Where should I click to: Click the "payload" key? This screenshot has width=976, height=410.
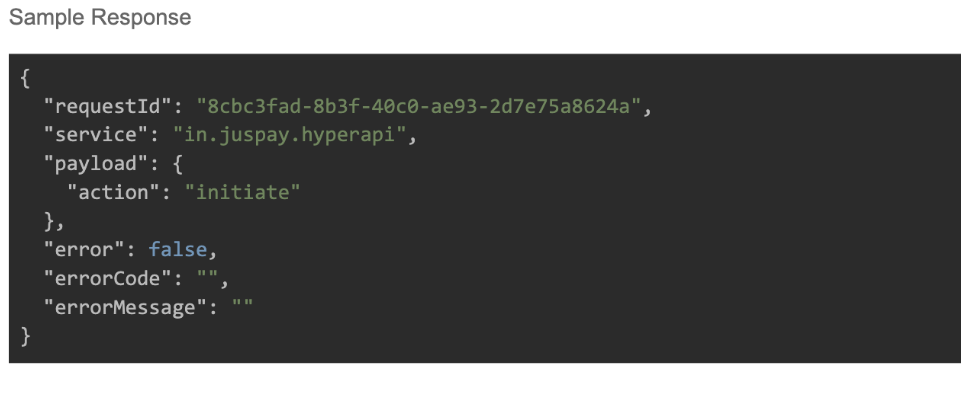pos(89,164)
